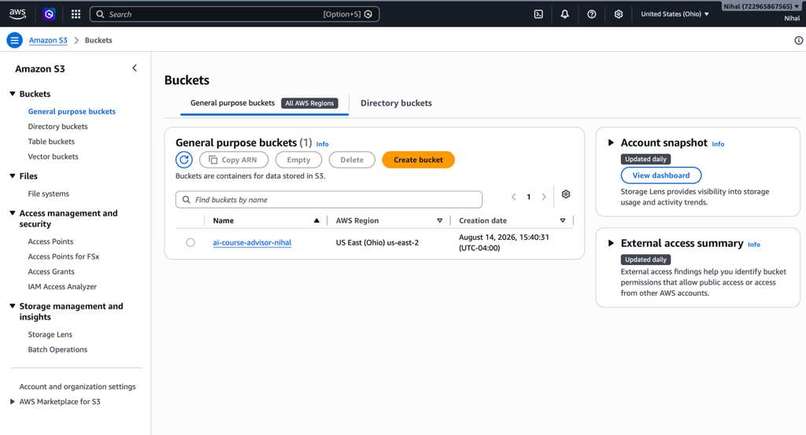
Task: Click the Delete button
Action: 352,160
